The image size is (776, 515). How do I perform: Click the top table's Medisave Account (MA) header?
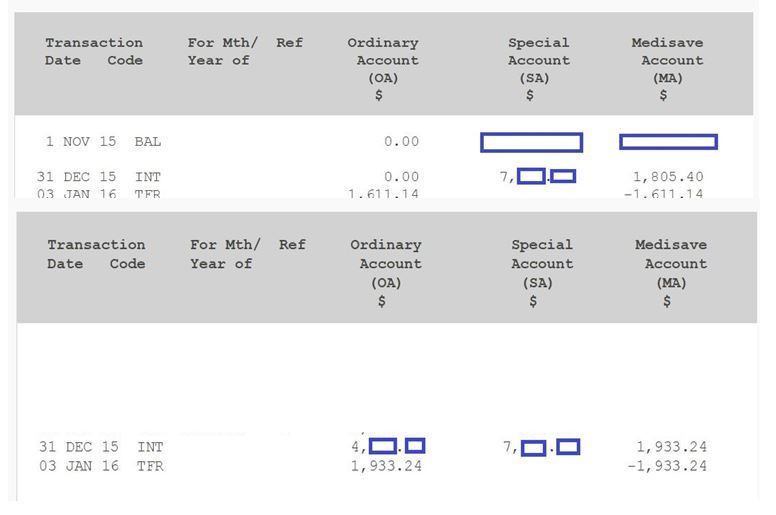tap(667, 69)
